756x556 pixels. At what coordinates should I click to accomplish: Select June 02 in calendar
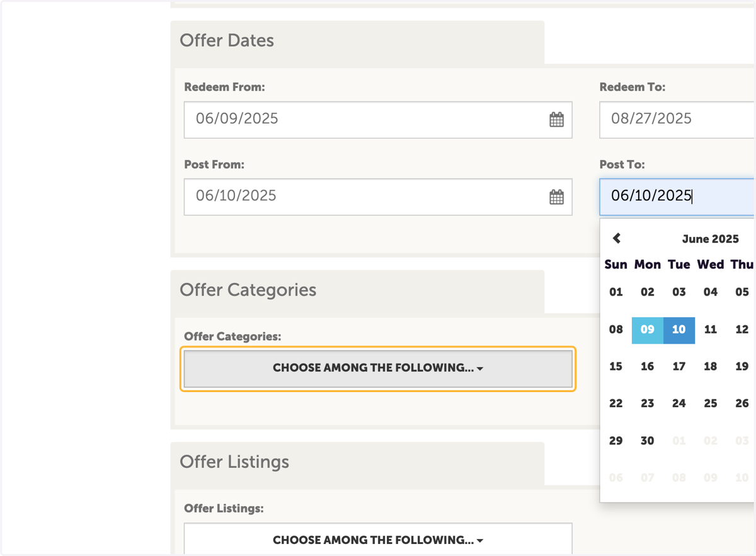click(648, 292)
